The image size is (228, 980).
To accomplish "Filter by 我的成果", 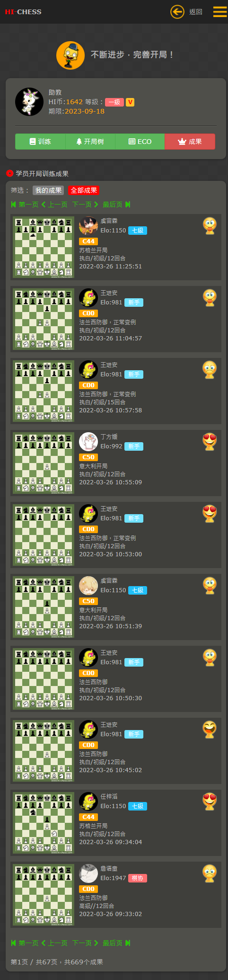I will (x=48, y=190).
